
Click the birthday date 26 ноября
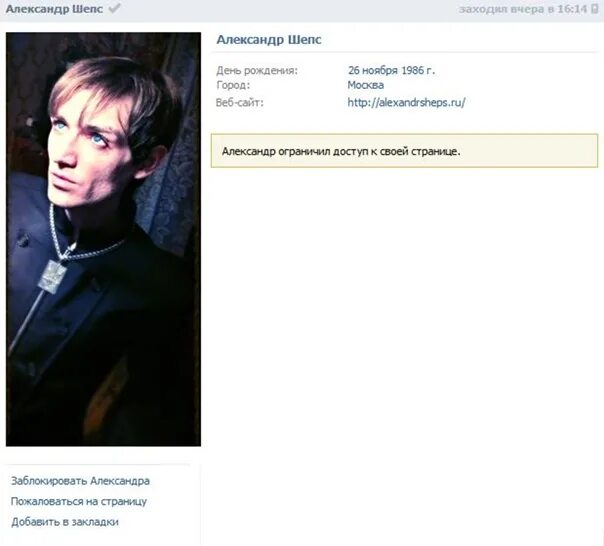373,71
